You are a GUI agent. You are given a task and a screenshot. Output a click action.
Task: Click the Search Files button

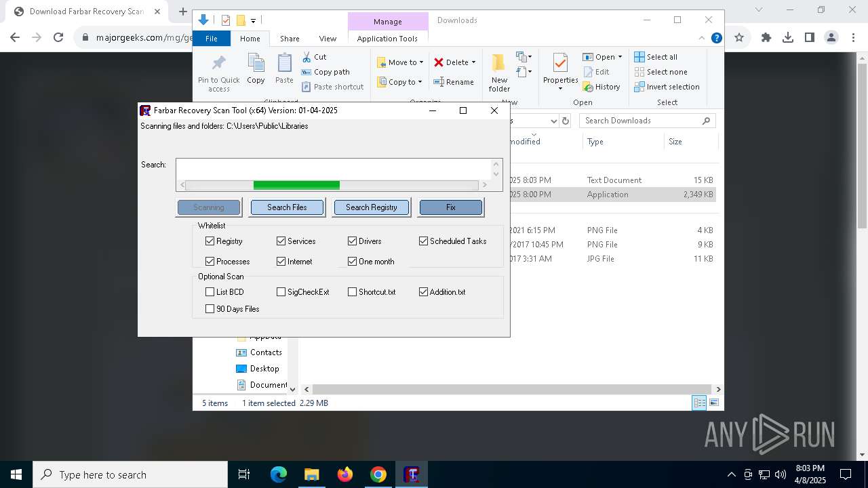287,207
